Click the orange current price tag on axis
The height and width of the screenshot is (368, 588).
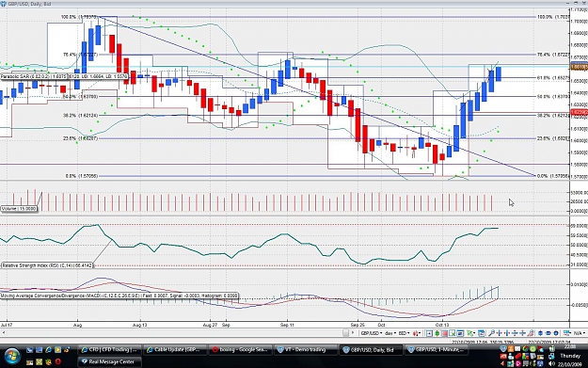pyautogui.click(x=579, y=67)
